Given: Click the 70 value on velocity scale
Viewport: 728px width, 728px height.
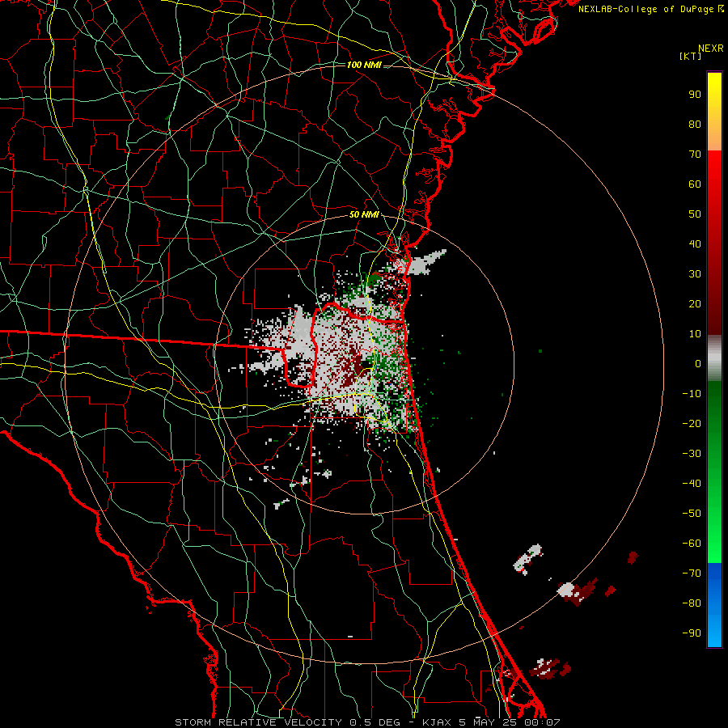Looking at the screenshot, I should click(x=695, y=154).
